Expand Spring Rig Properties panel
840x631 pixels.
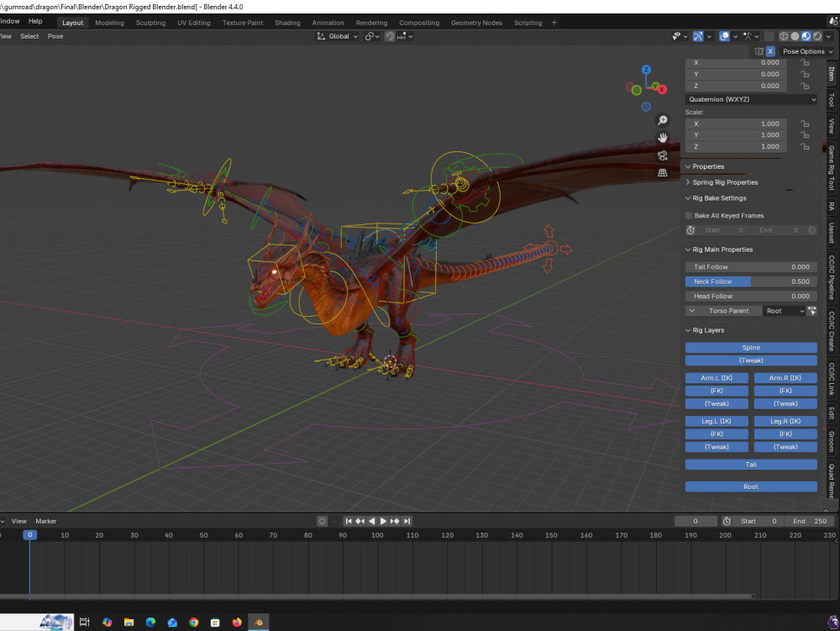point(725,182)
